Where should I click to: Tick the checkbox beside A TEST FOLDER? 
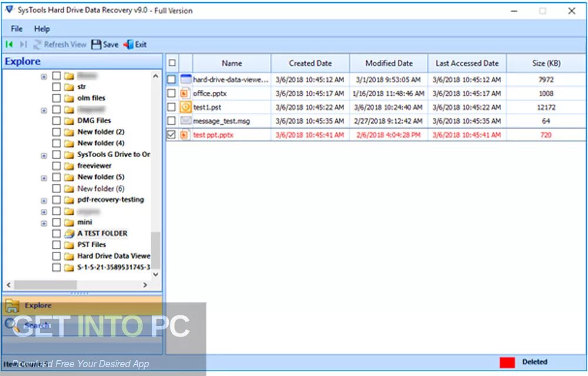tap(56, 234)
